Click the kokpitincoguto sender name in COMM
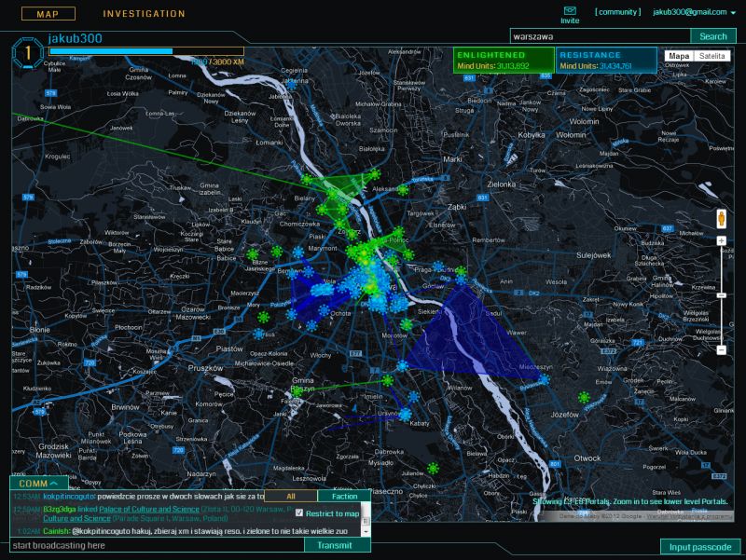 point(69,497)
